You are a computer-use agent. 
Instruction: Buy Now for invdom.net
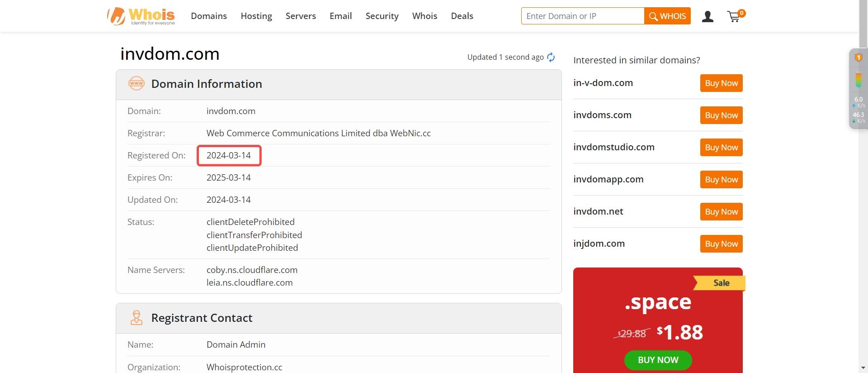click(721, 212)
